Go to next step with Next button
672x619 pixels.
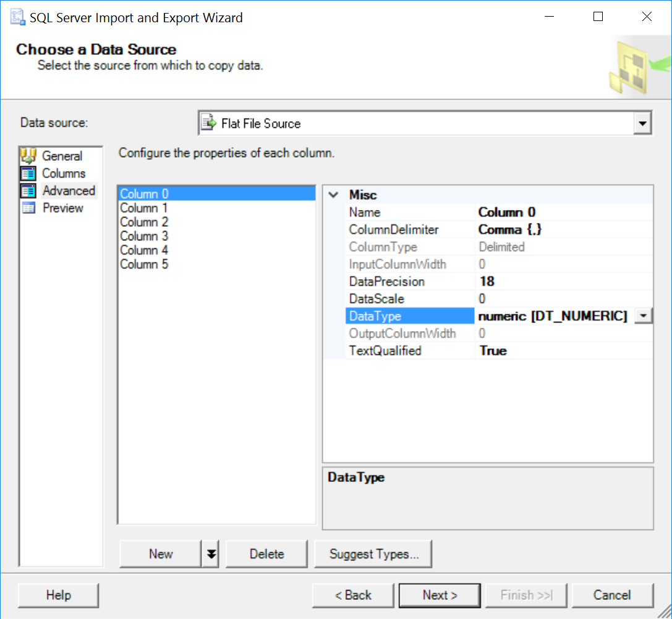pyautogui.click(x=440, y=596)
